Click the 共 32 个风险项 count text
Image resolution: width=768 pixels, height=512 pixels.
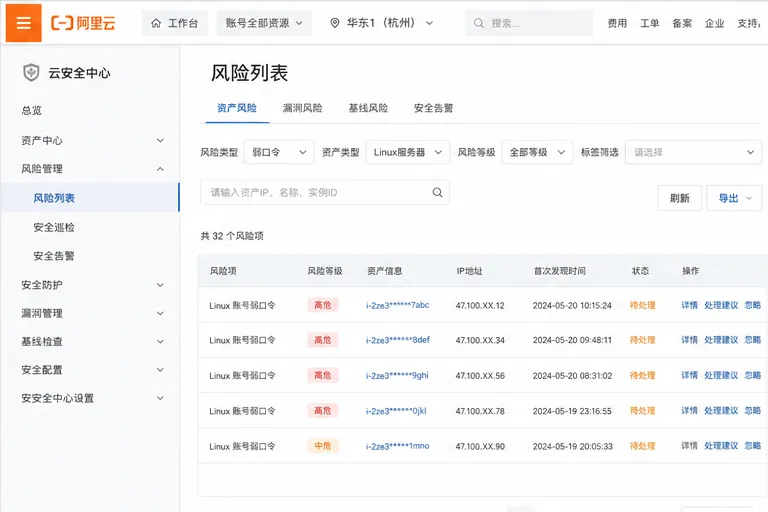tap(232, 236)
